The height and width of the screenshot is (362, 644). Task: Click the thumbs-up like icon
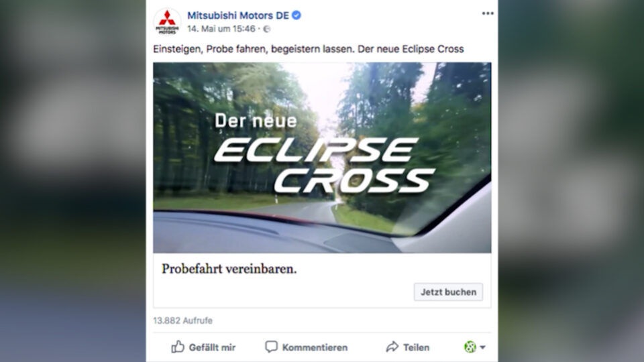pos(177,347)
